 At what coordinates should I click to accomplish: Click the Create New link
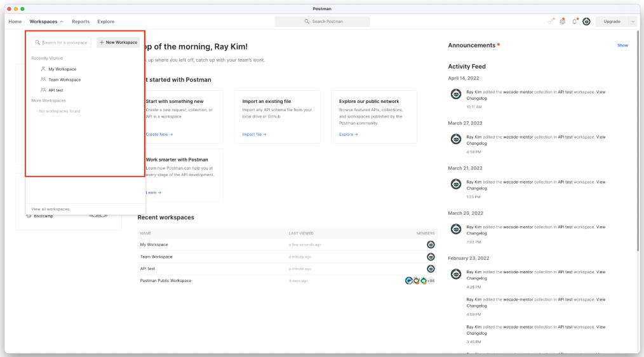coord(159,134)
